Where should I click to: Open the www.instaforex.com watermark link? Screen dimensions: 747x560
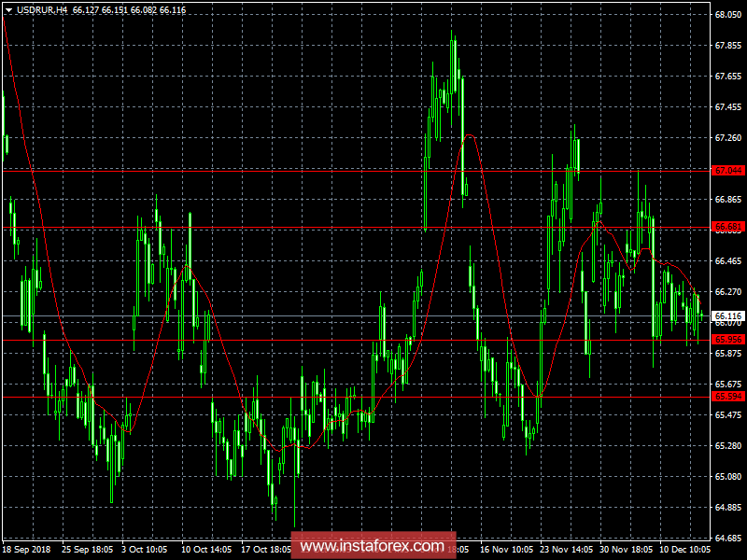(373, 545)
